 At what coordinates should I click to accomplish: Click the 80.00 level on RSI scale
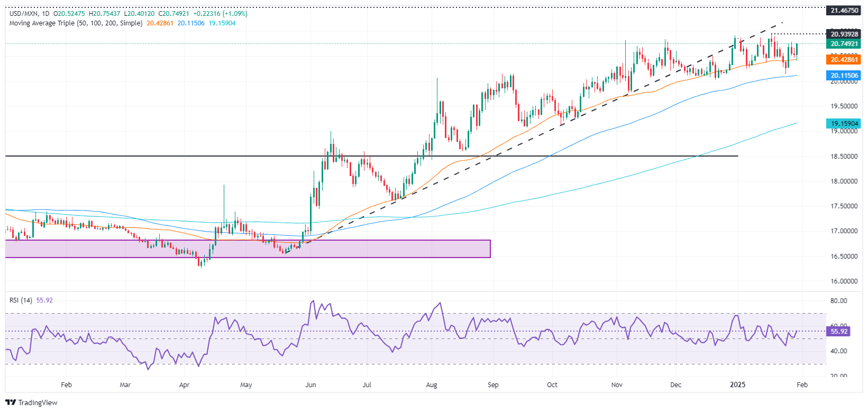coord(839,301)
